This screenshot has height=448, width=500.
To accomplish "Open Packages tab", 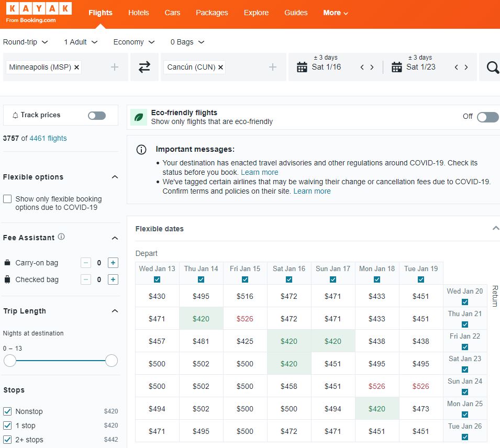I will tap(212, 13).
